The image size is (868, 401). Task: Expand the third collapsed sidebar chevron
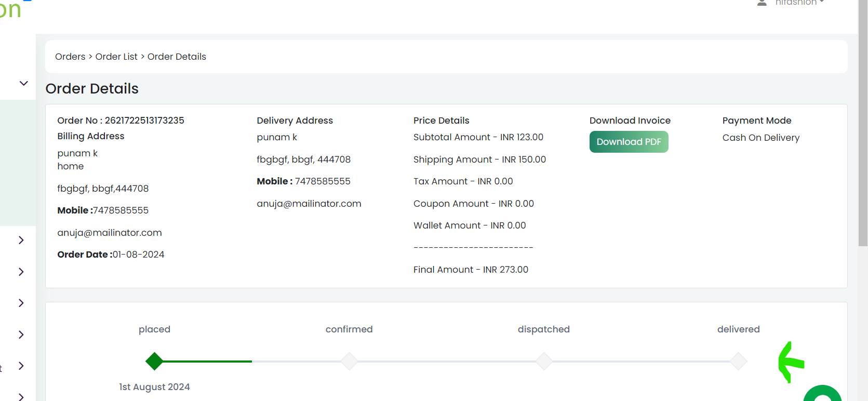pos(21,303)
